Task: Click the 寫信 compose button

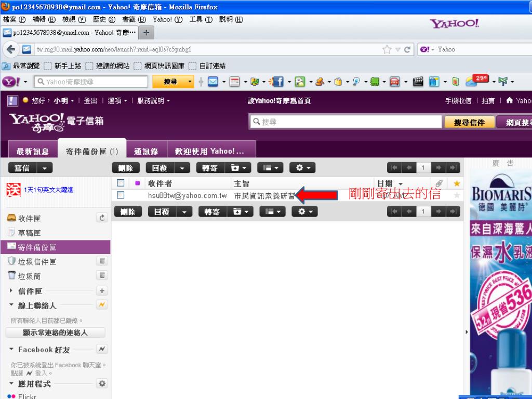Action: 22,168
